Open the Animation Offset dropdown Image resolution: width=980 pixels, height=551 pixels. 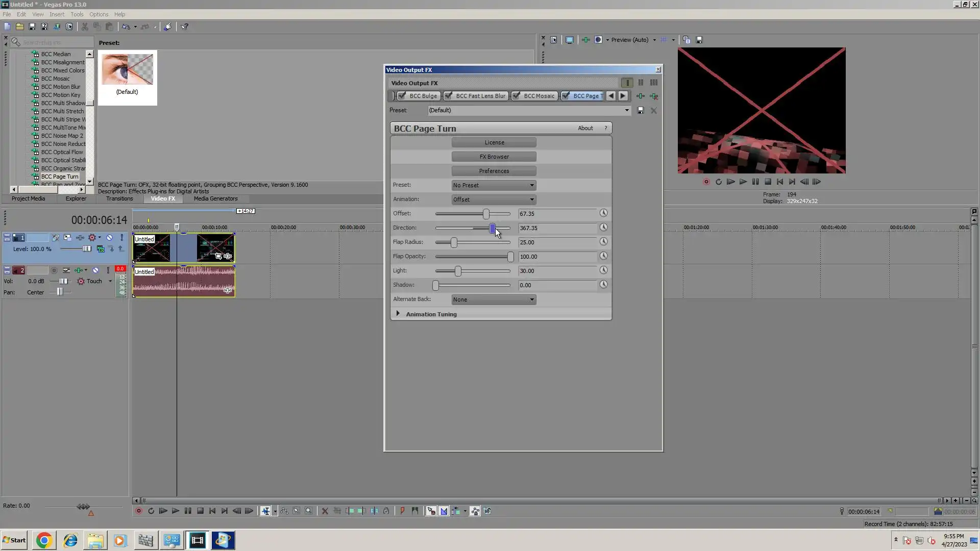494,199
